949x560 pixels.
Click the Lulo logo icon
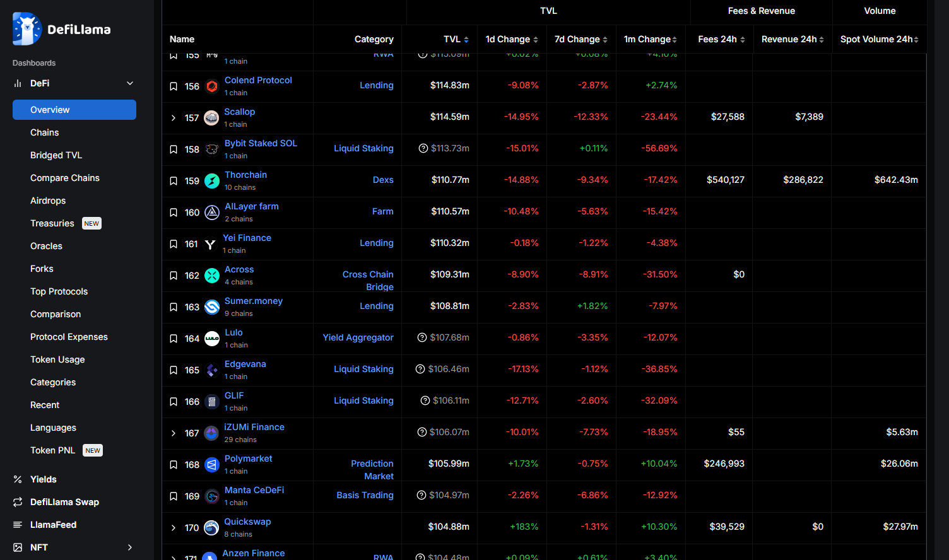212,339
